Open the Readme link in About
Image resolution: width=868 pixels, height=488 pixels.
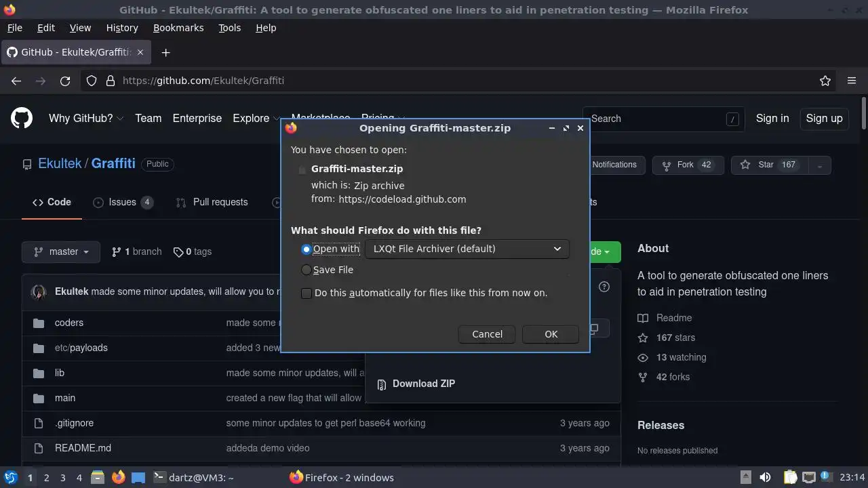pyautogui.click(x=665, y=318)
